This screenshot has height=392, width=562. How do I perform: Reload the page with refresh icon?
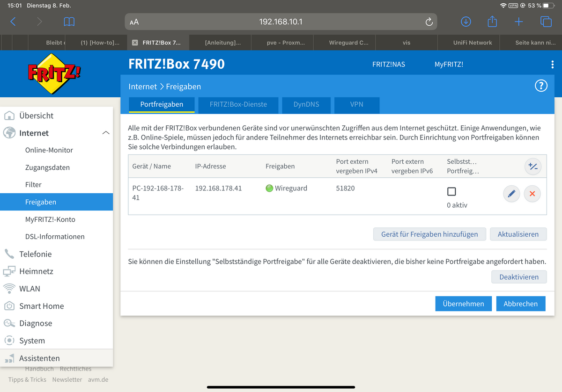click(x=429, y=22)
